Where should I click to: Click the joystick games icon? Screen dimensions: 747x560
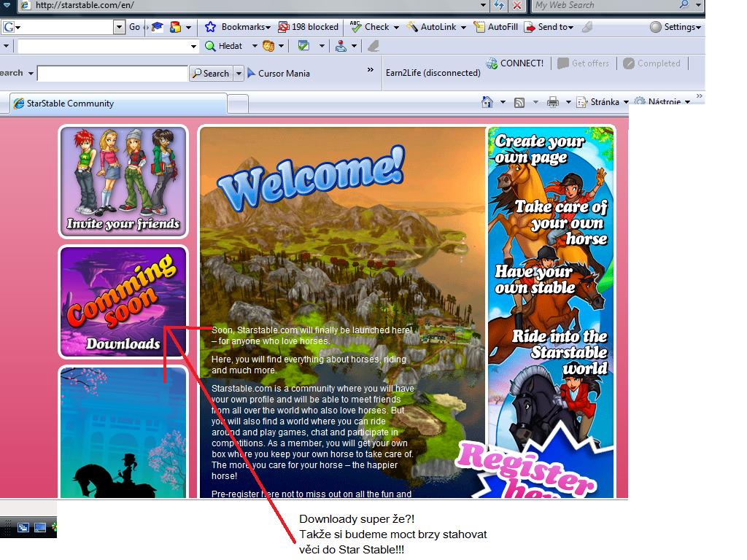341,46
